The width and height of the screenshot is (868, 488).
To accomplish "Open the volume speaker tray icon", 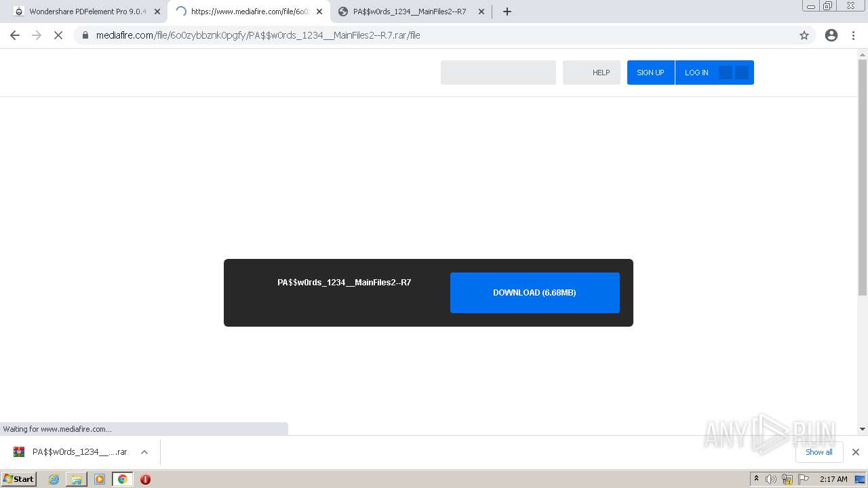I will pos(771,479).
